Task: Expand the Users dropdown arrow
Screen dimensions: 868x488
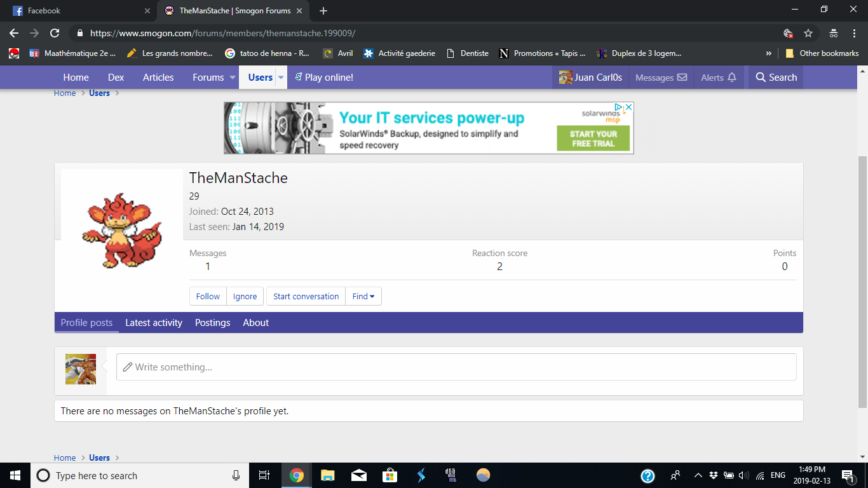Action: pyautogui.click(x=281, y=78)
